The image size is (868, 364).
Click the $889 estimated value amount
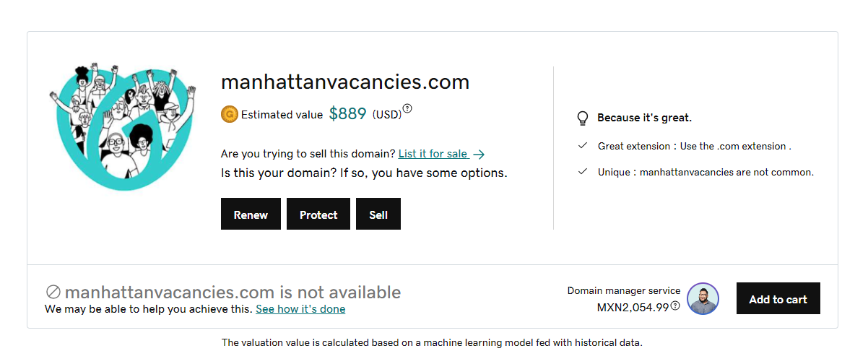pyautogui.click(x=347, y=113)
